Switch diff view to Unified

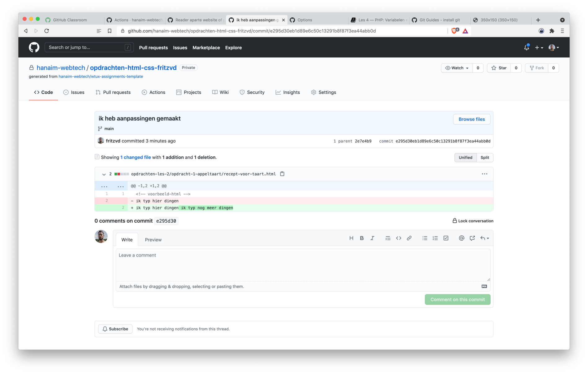point(465,158)
